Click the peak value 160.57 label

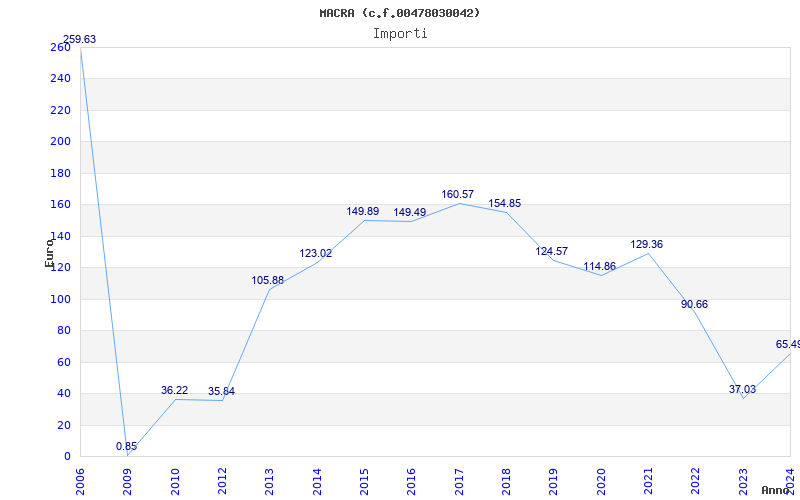pyautogui.click(x=457, y=194)
